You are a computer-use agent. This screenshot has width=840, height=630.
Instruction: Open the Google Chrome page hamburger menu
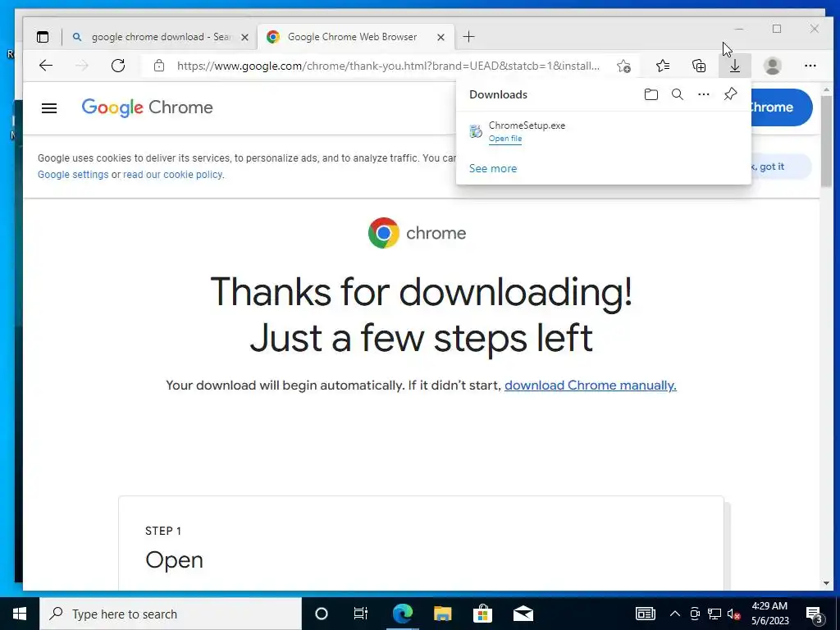click(x=49, y=108)
